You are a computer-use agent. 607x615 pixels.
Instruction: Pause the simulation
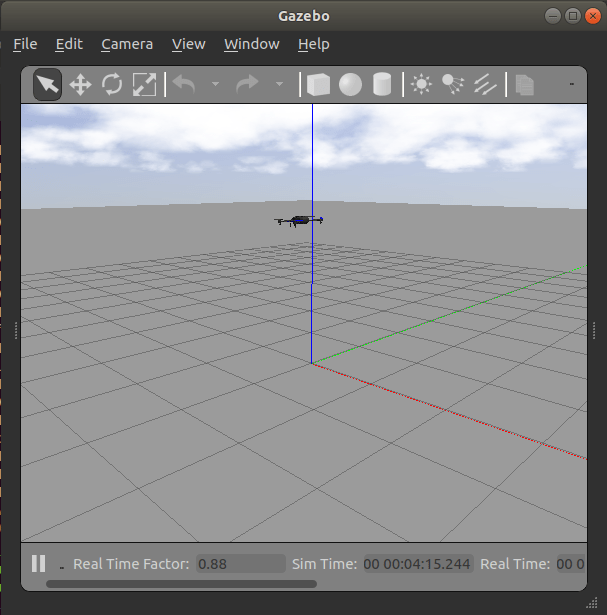coord(38,564)
